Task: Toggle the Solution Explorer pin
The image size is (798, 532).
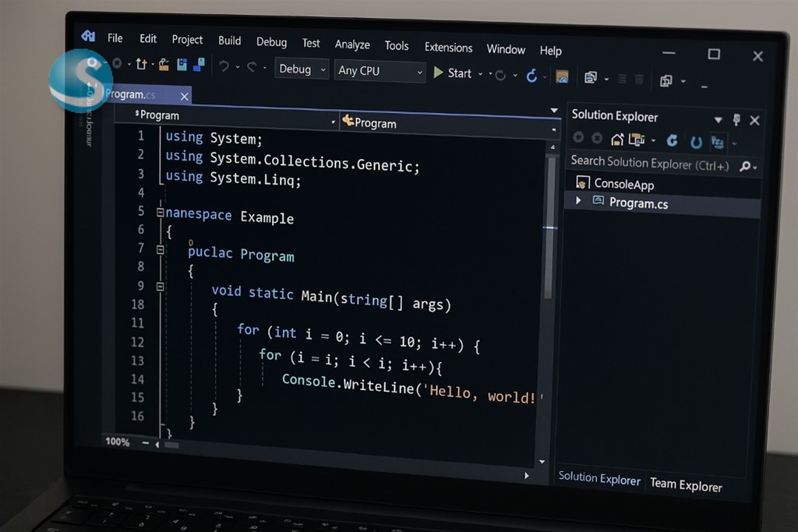Action: pyautogui.click(x=736, y=120)
